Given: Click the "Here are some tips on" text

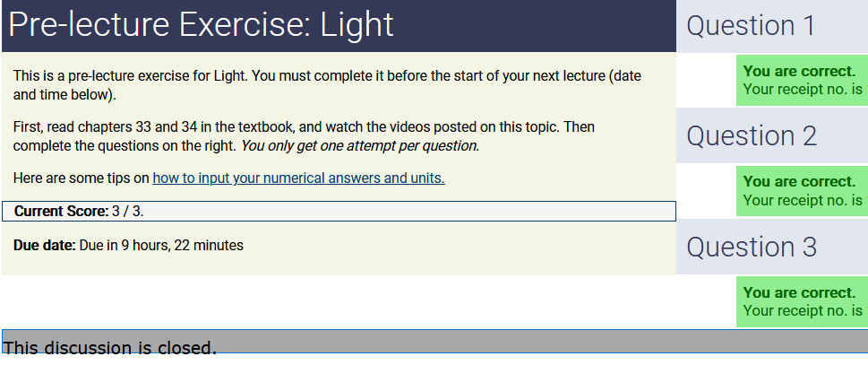Looking at the screenshot, I should coord(82,178).
